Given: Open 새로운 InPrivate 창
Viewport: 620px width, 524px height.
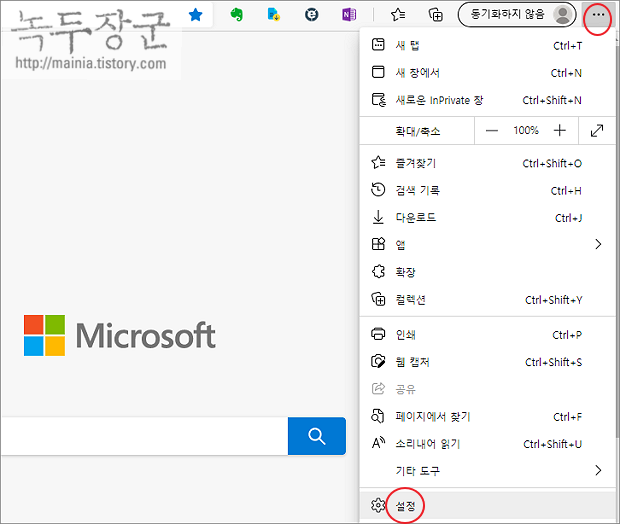Looking at the screenshot, I should [x=487, y=100].
